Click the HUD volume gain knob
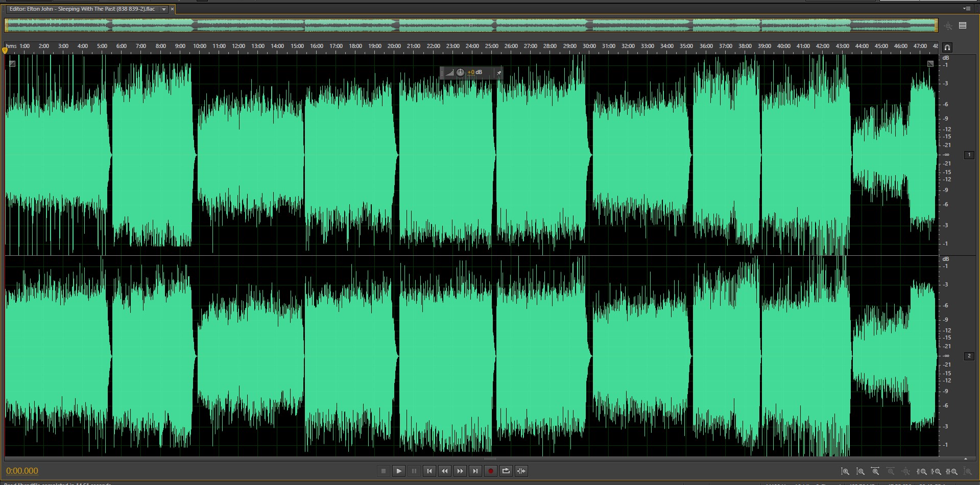This screenshot has width=980, height=485. coord(460,72)
